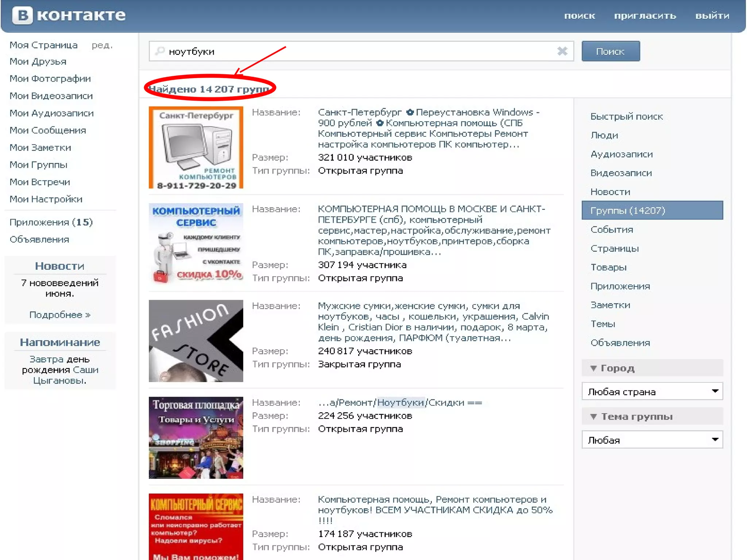Open Мои Сообщения in left menu
The width and height of the screenshot is (747, 560).
(48, 130)
